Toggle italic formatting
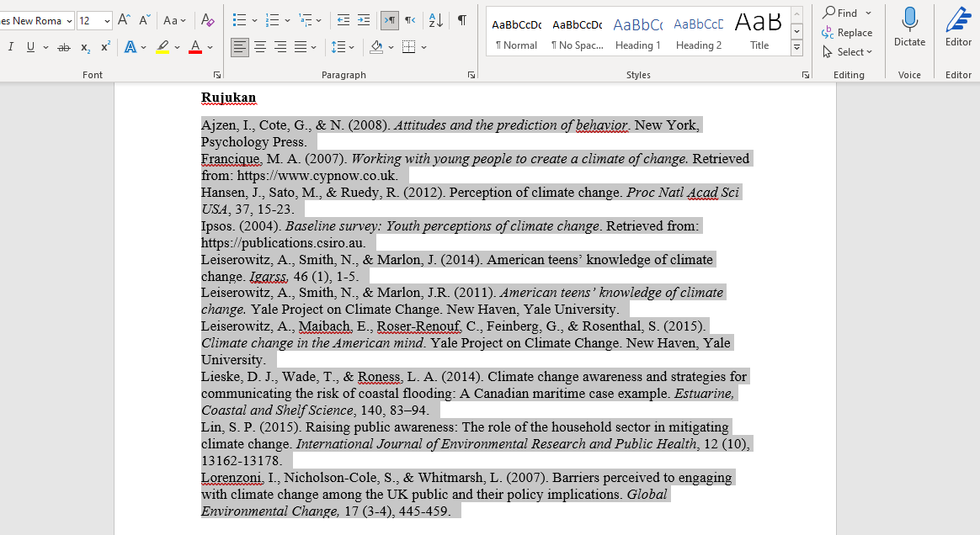Screen dimensions: 980x535 coord(11,47)
